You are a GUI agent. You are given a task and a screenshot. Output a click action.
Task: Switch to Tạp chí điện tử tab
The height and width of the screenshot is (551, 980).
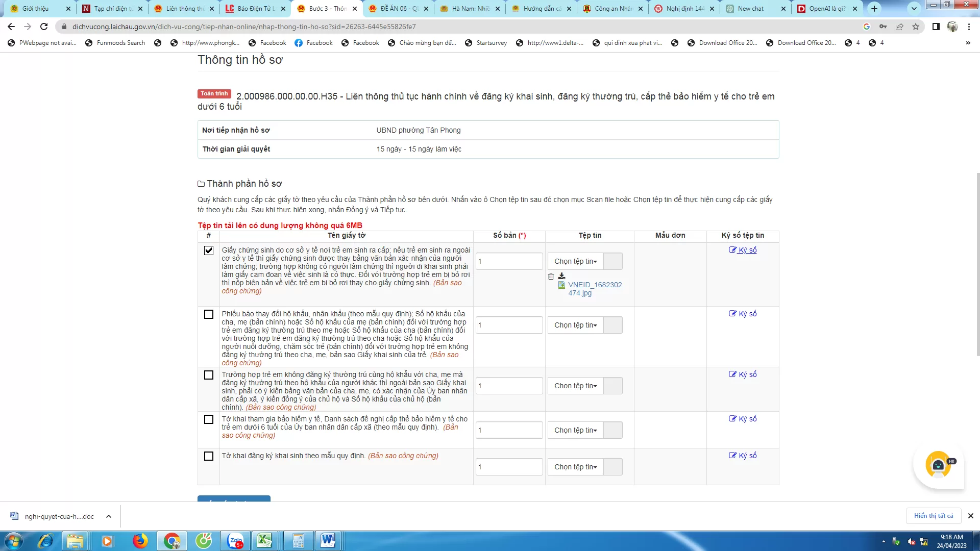click(x=113, y=9)
